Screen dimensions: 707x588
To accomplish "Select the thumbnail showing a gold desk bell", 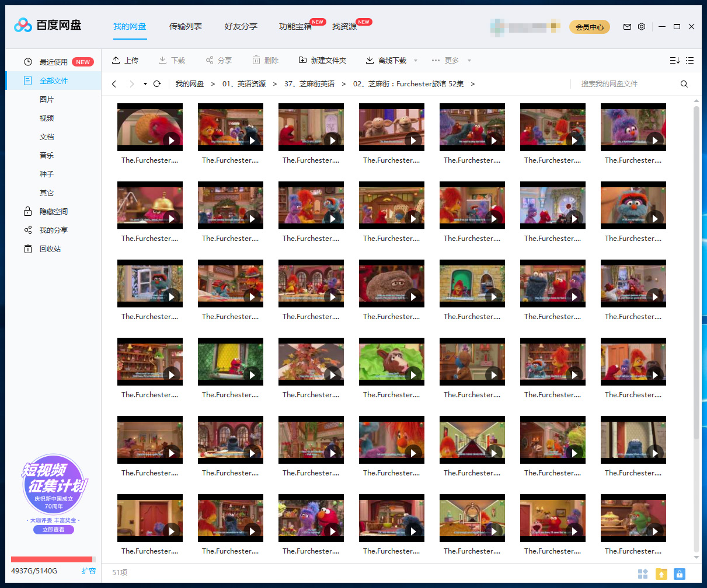I will coord(150,205).
